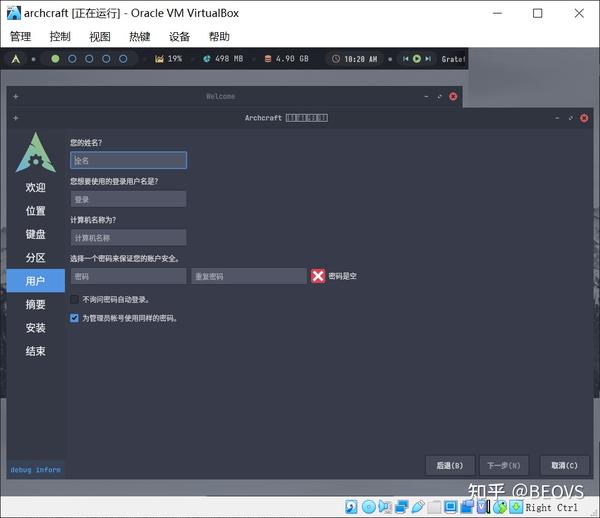Select the 安装 step in sidebar
Screen dimensions: 600x518
(36, 327)
